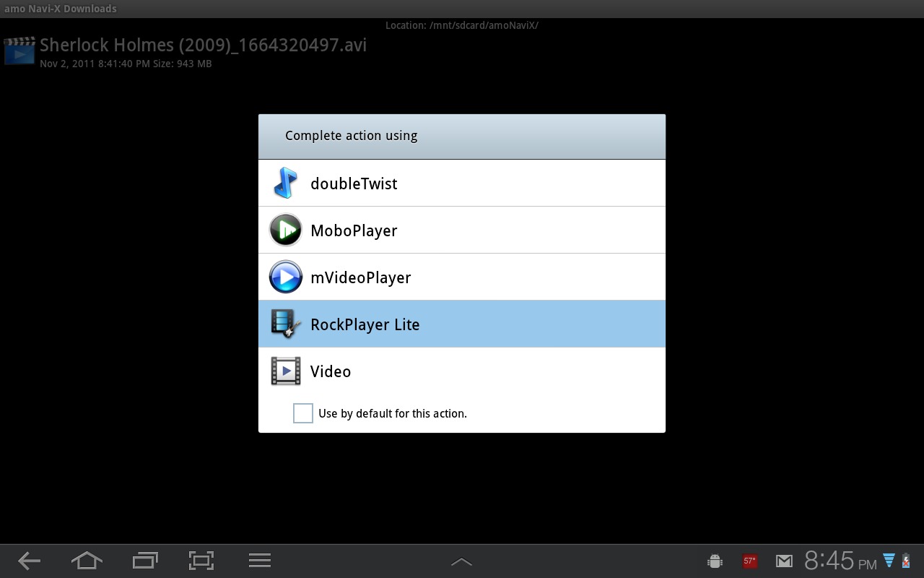The height and width of the screenshot is (578, 924).
Task: Tap the Back arrow navigation icon
Action: coord(29,561)
